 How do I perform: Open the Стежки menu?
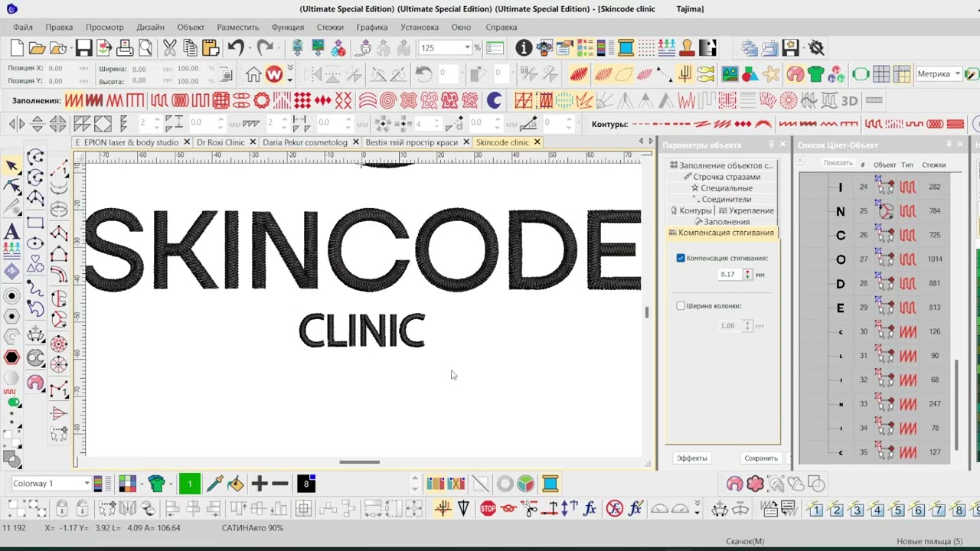coord(330,27)
